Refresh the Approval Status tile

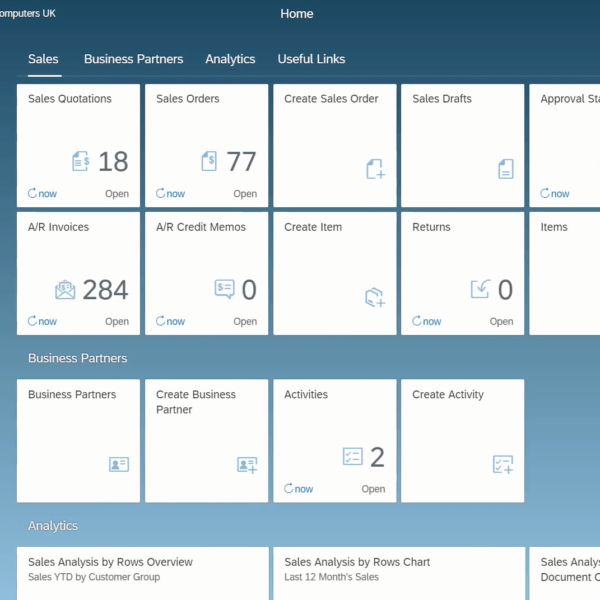point(555,193)
